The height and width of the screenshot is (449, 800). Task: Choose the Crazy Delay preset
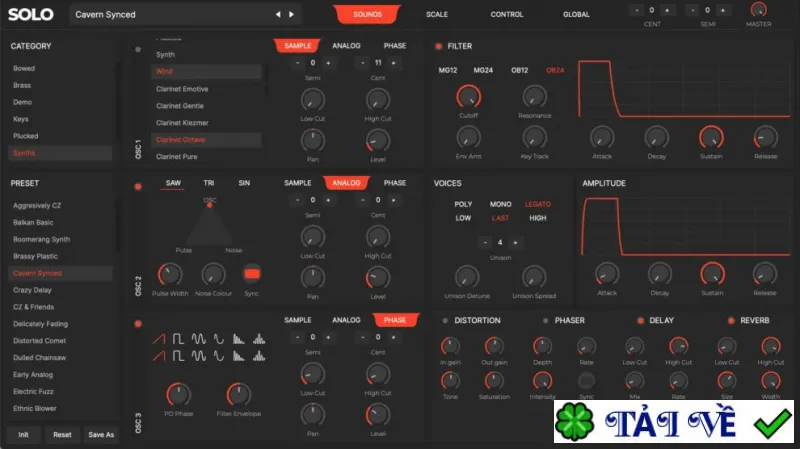32,290
